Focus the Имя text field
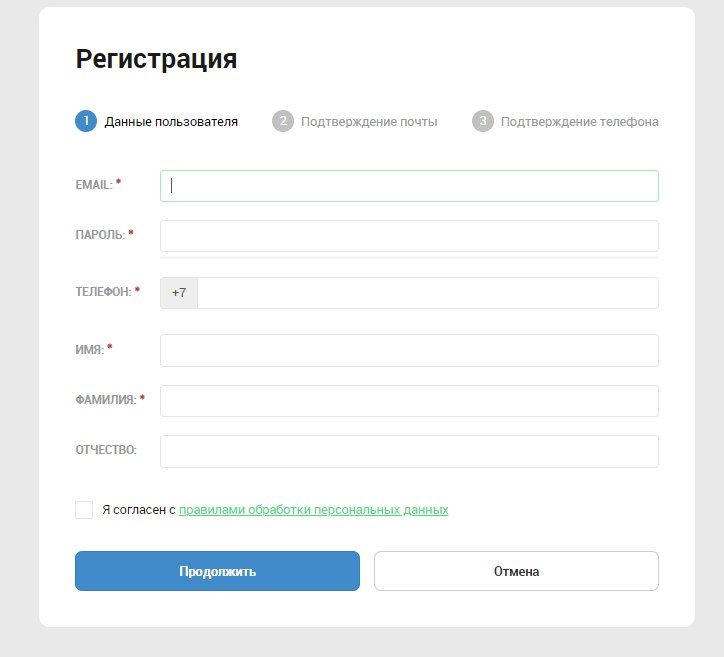 [409, 350]
